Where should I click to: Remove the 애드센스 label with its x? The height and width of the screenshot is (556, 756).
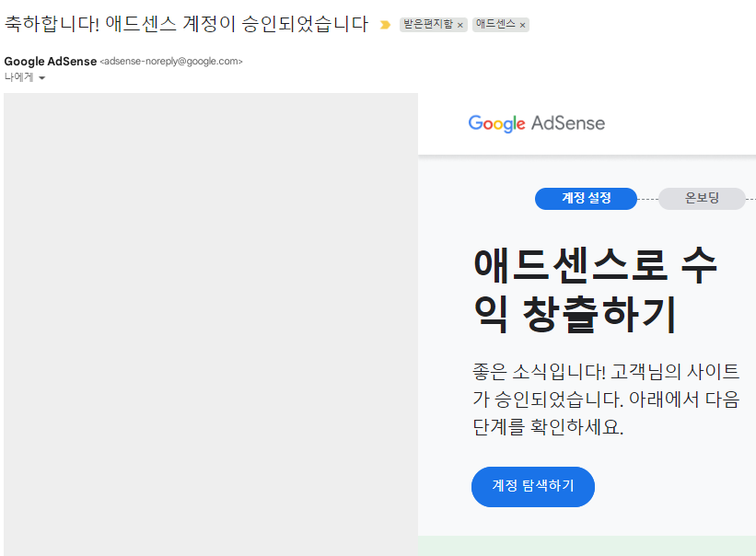pyautogui.click(x=522, y=25)
